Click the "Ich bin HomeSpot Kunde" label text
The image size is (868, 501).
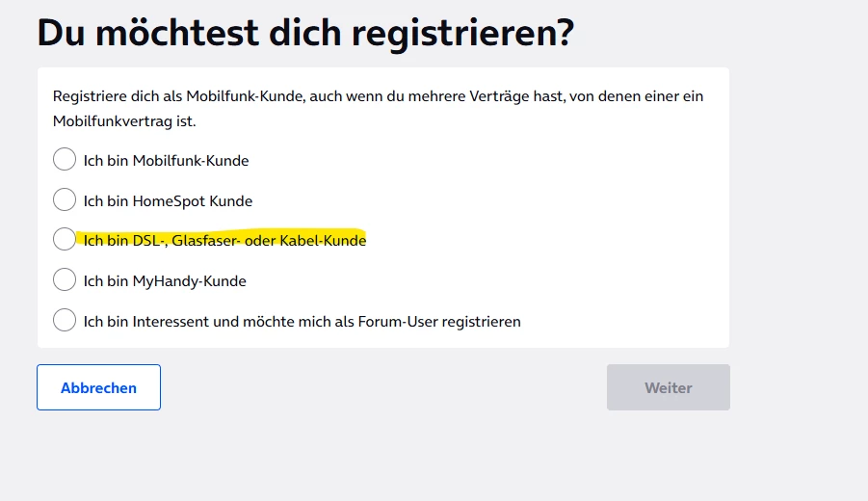168,201
